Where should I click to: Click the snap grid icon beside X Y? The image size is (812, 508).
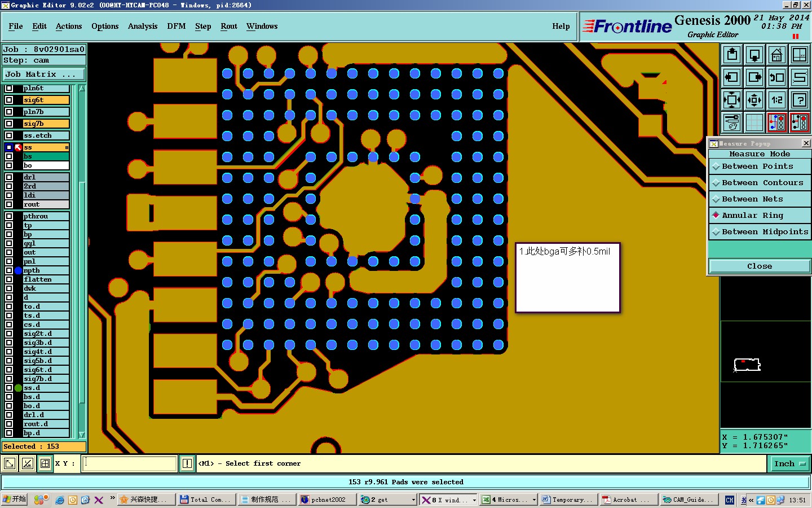45,463
